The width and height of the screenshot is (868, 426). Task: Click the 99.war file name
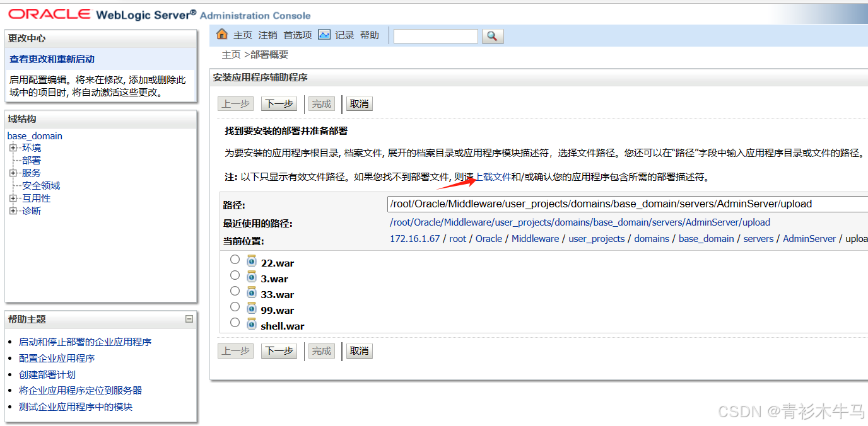[x=278, y=311]
